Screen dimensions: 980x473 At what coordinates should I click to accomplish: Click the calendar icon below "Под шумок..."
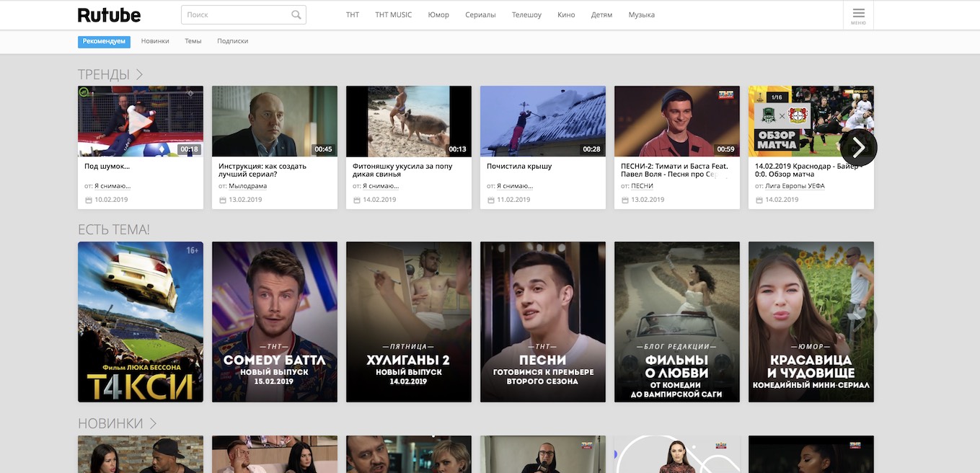coord(89,199)
